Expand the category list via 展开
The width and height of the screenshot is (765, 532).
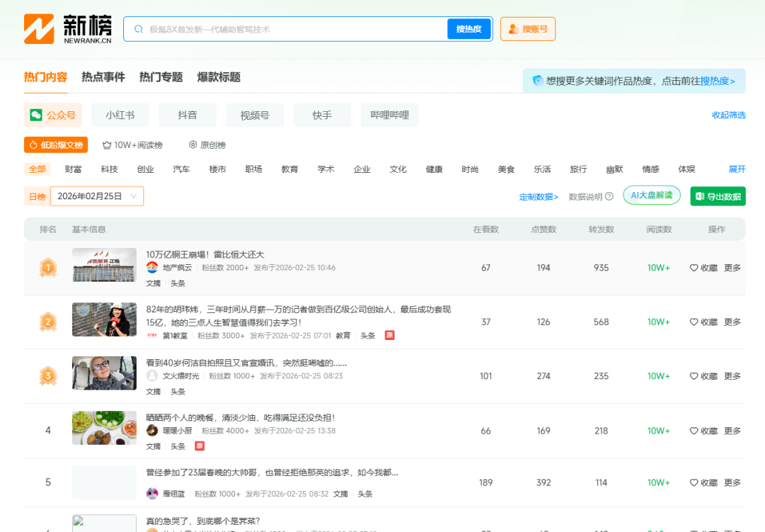[x=737, y=169]
